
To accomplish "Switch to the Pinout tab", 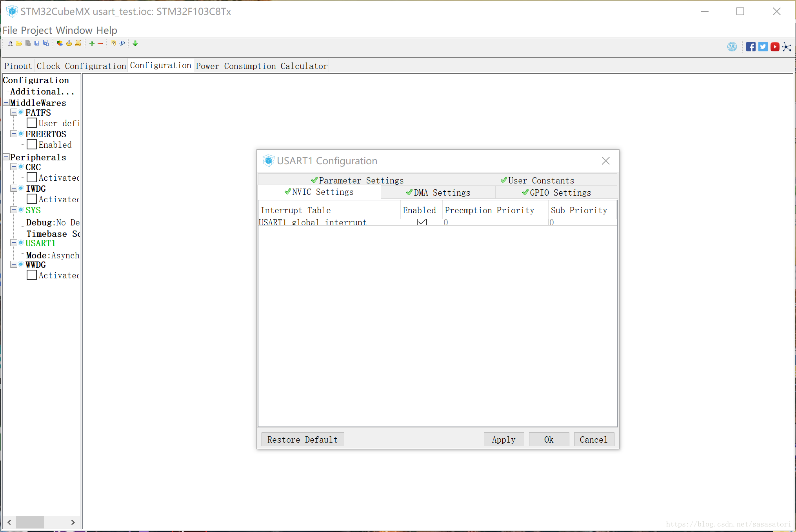I will [18, 66].
